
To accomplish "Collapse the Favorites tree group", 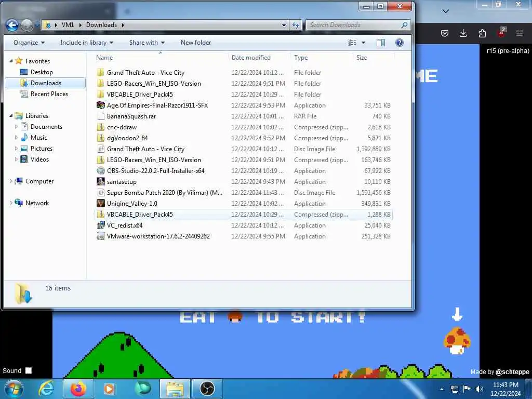I will click(x=11, y=61).
